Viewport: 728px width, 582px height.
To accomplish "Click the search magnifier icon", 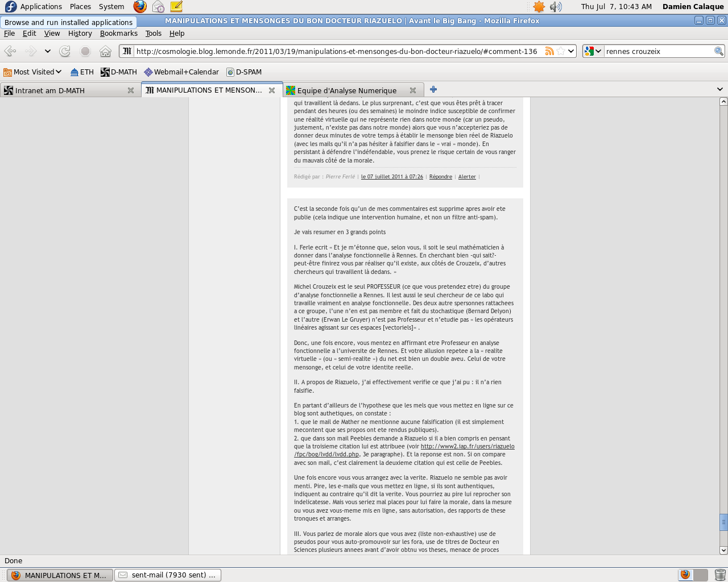I will (x=719, y=51).
